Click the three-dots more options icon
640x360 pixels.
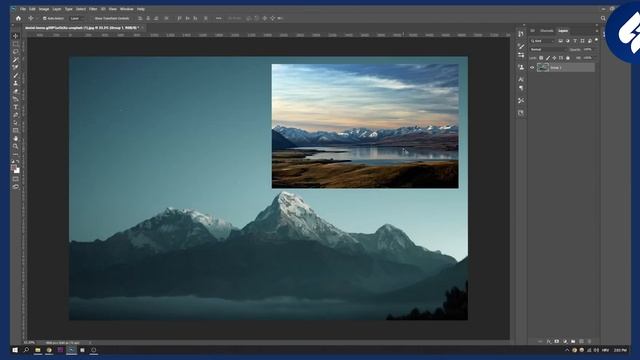pos(219,18)
